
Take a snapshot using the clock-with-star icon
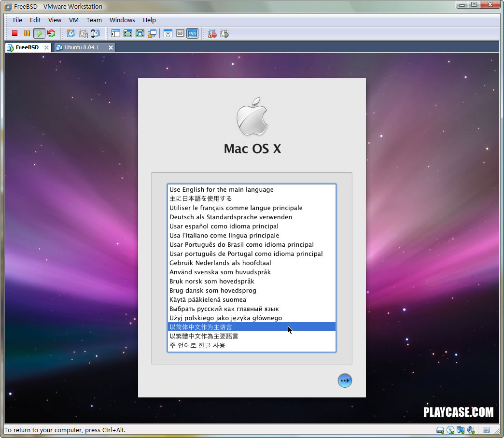[71, 33]
